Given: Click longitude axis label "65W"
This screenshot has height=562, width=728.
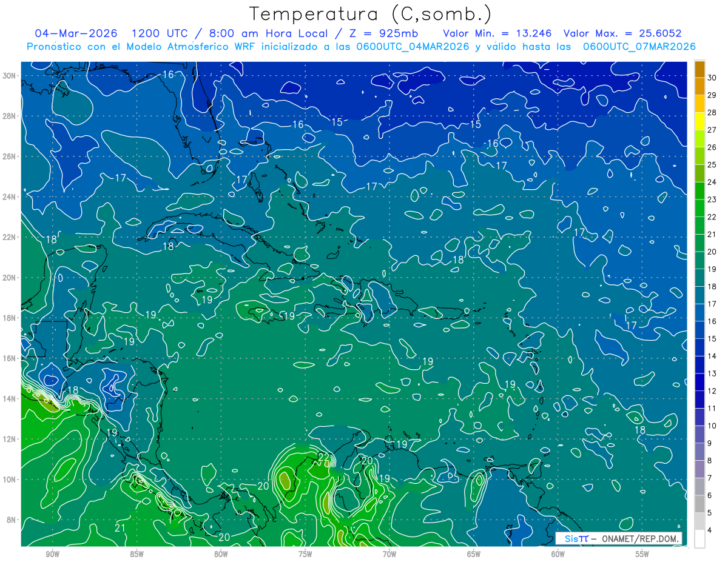Looking at the screenshot, I should pyautogui.click(x=474, y=554).
